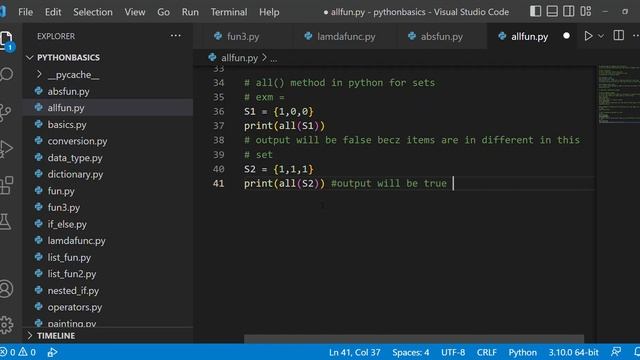640x360 pixels.
Task: Open the Extensions view
Action: 6,185
